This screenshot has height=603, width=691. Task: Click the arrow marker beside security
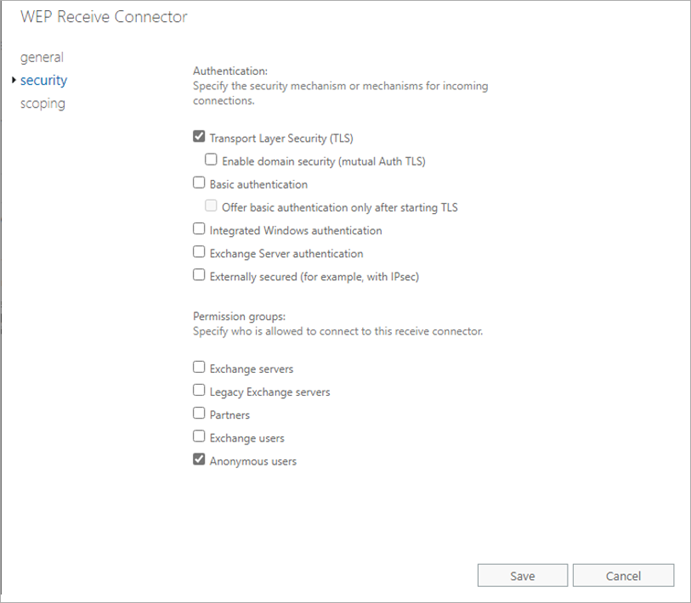click(12, 80)
